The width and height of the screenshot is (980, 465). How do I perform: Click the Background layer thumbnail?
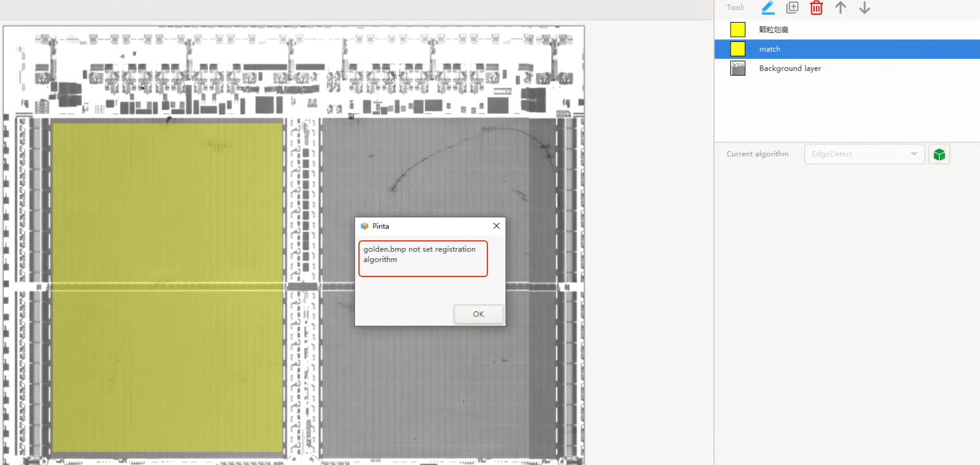coord(738,68)
